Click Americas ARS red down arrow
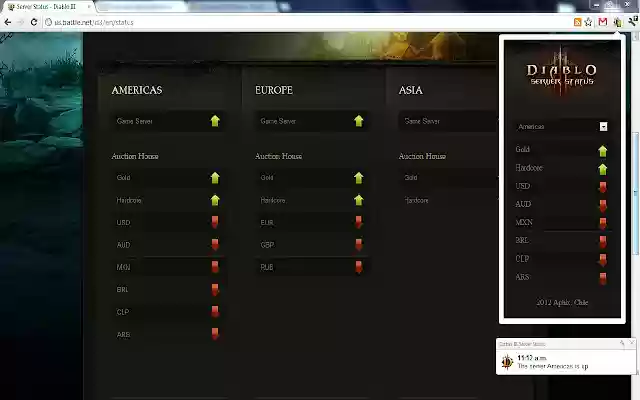Viewport: 640px width, 400px height. pos(215,334)
